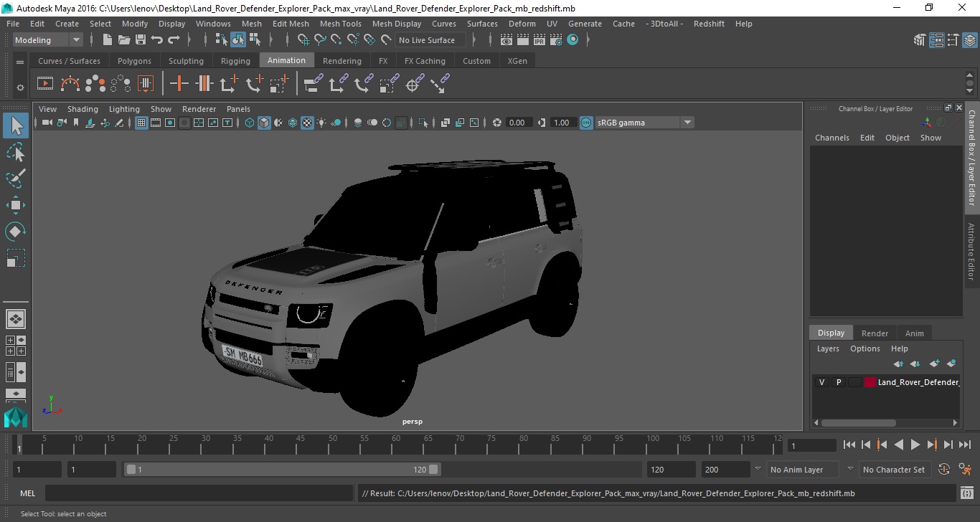Toggle use all lights in viewport
This screenshot has width=980, height=522.
pos(321,123)
